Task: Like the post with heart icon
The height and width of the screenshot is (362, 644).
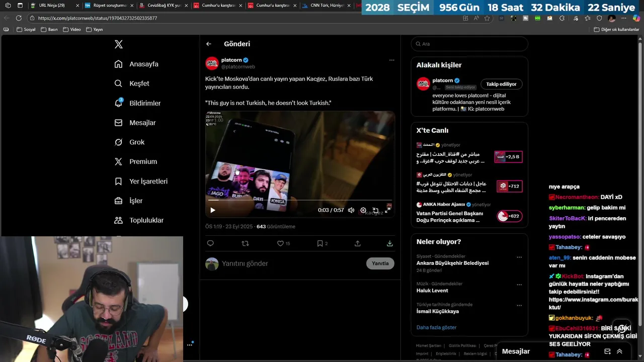Action: coord(280,243)
